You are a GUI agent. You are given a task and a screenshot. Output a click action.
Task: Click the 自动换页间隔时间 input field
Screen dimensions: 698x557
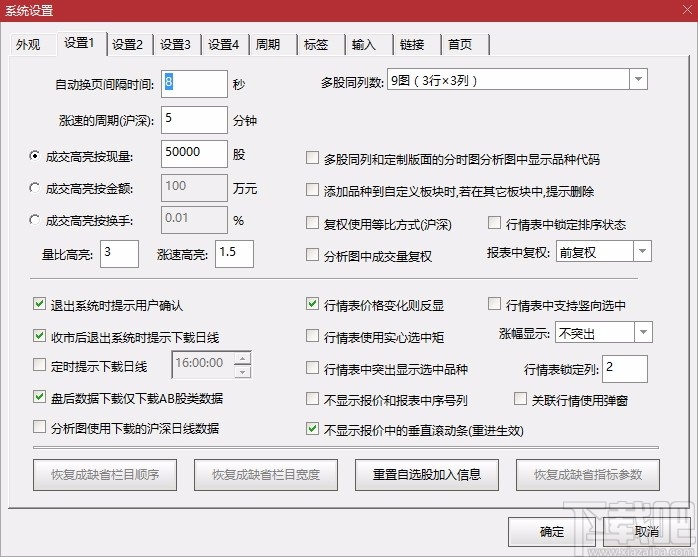[194, 84]
